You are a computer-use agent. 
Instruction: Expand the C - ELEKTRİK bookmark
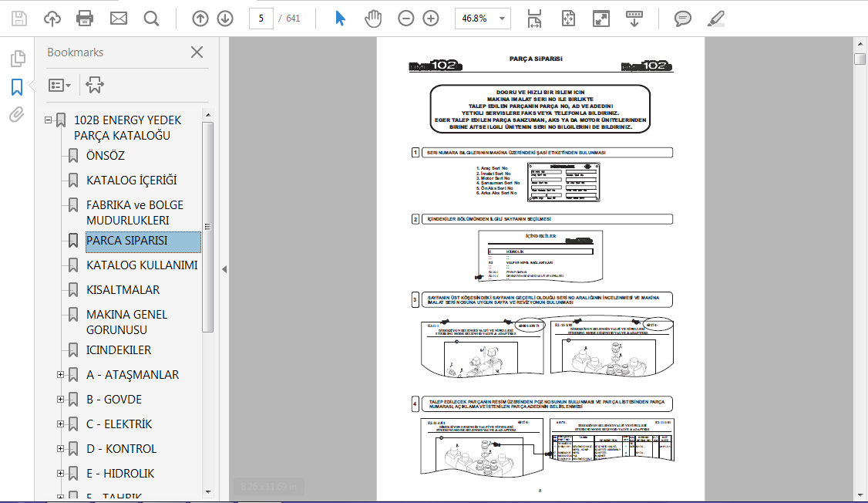60,424
